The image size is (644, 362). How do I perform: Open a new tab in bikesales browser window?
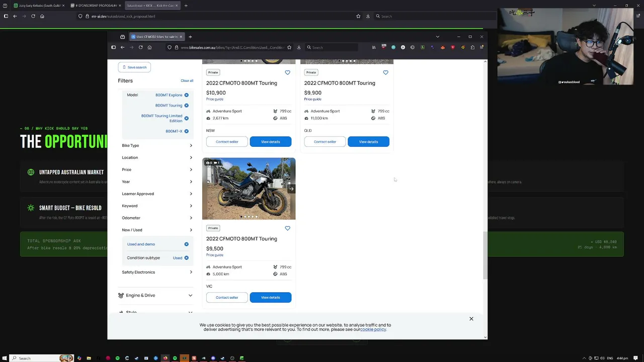190,37
